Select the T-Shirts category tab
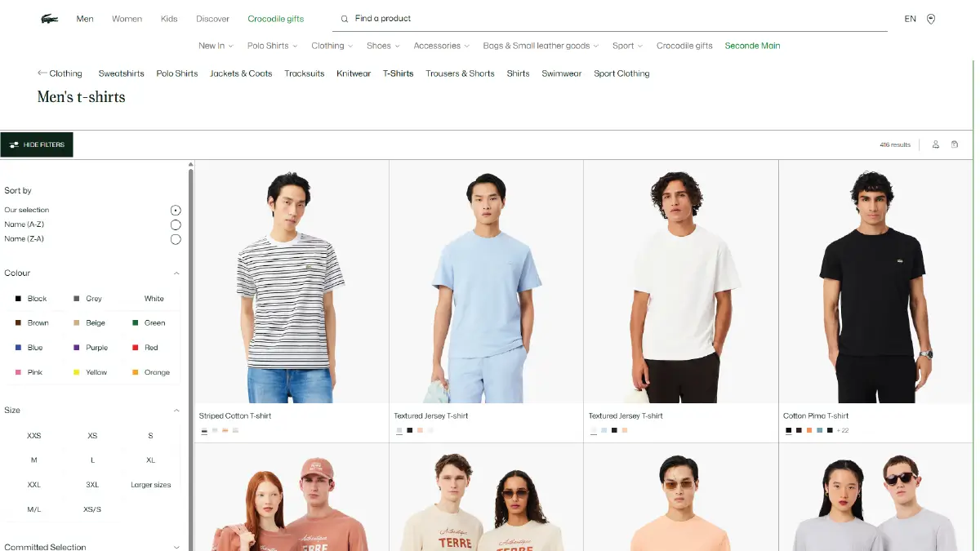980x551 pixels. coord(399,73)
